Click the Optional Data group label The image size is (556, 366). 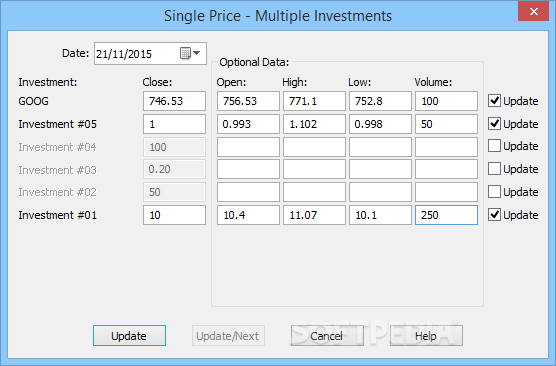254,62
